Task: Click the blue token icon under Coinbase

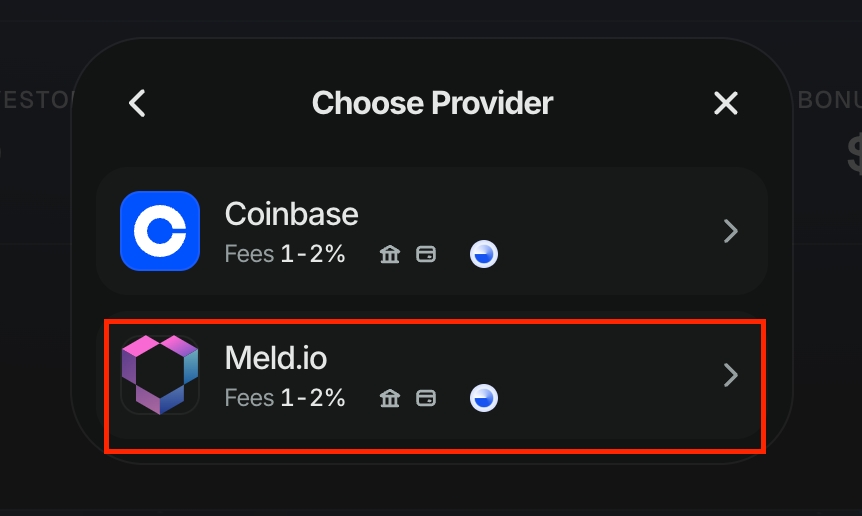Action: click(484, 255)
